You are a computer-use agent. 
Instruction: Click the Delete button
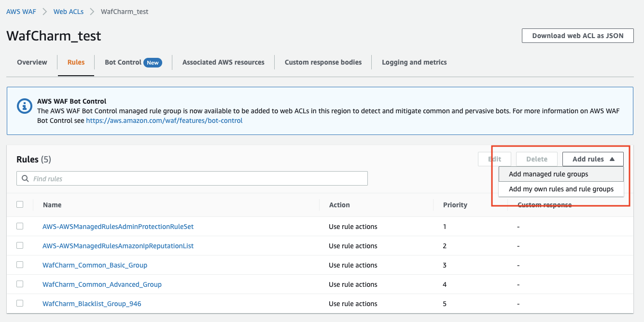537,159
